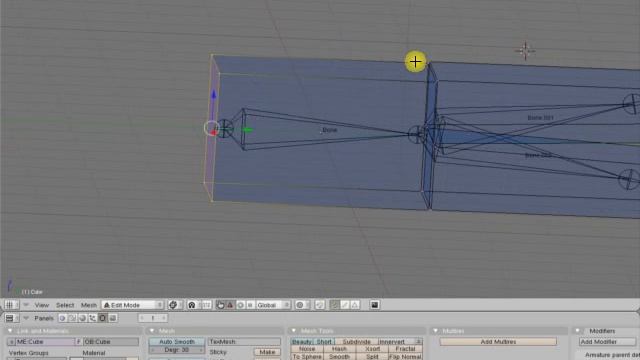
Task: Switch to face select mode
Action: [355, 305]
